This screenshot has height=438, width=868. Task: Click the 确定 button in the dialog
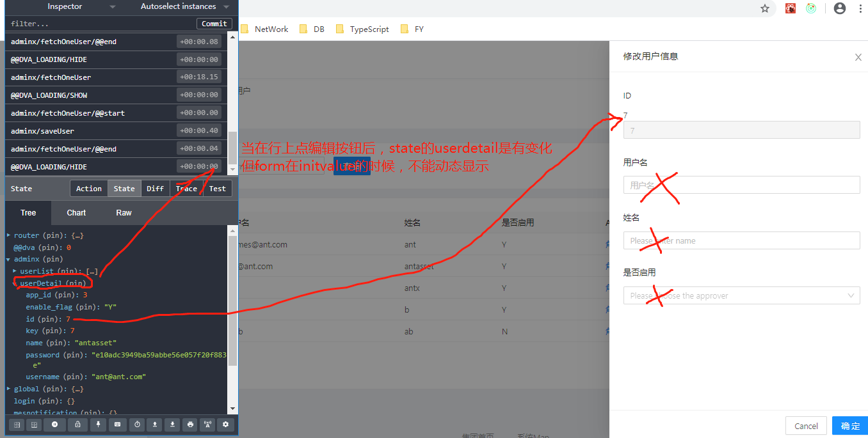849,425
